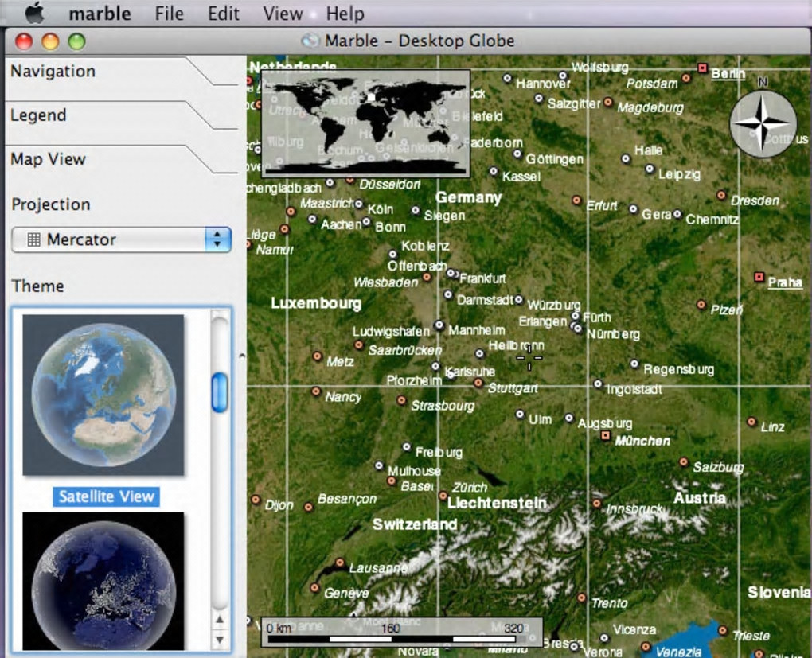Click the Praha capital city marker
The height and width of the screenshot is (658, 812).
point(759,277)
